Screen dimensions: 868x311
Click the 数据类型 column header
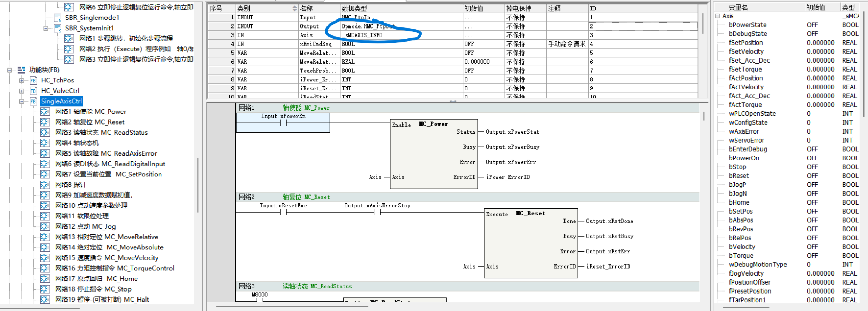(400, 8)
